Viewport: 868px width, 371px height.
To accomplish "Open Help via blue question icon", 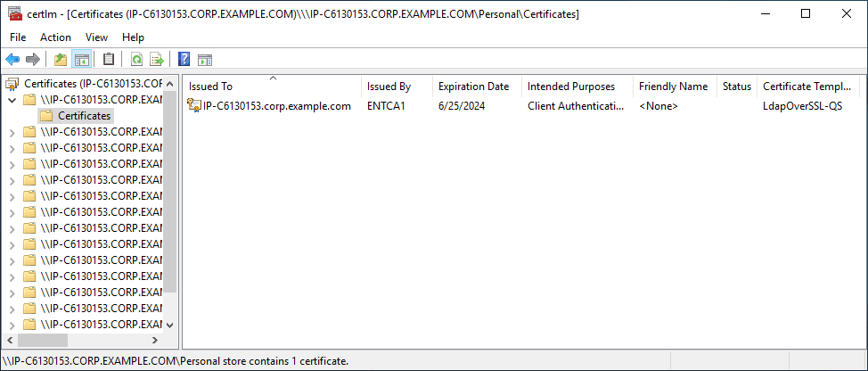I will [184, 59].
